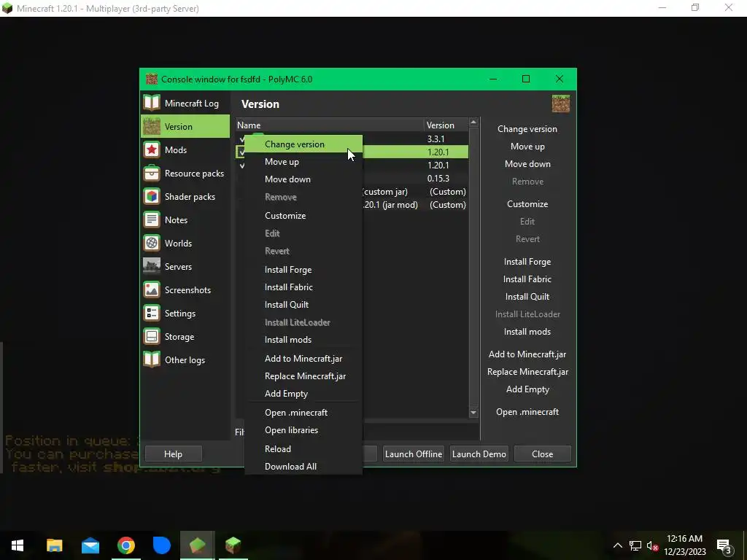The height and width of the screenshot is (560, 747).
Task: Open the Windows Start menu
Action: pyautogui.click(x=18, y=545)
